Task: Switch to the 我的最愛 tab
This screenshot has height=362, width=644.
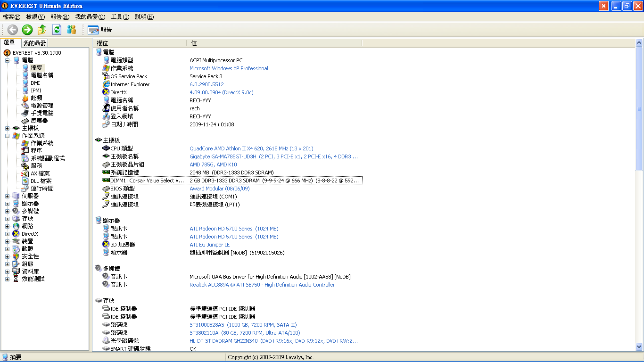Action: 35,43
